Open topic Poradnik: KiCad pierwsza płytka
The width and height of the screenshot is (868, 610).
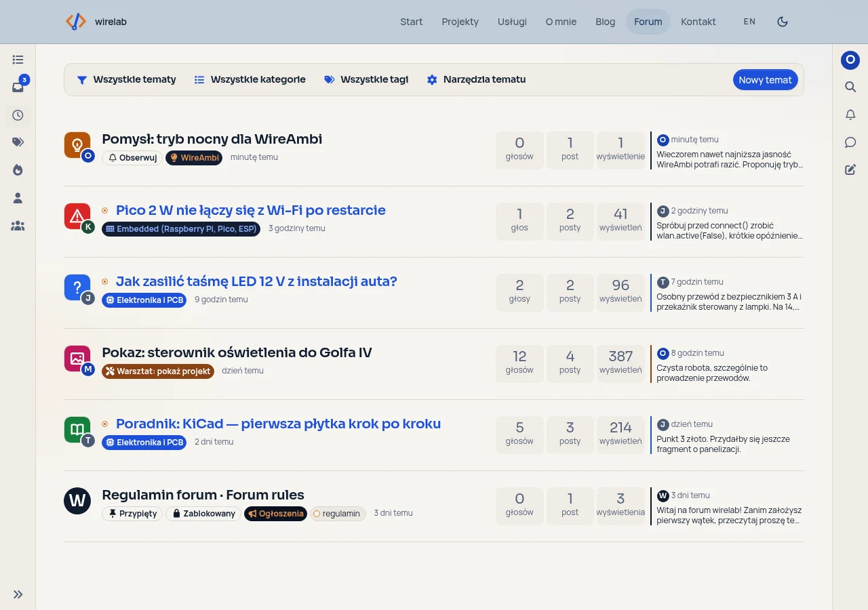click(x=278, y=424)
